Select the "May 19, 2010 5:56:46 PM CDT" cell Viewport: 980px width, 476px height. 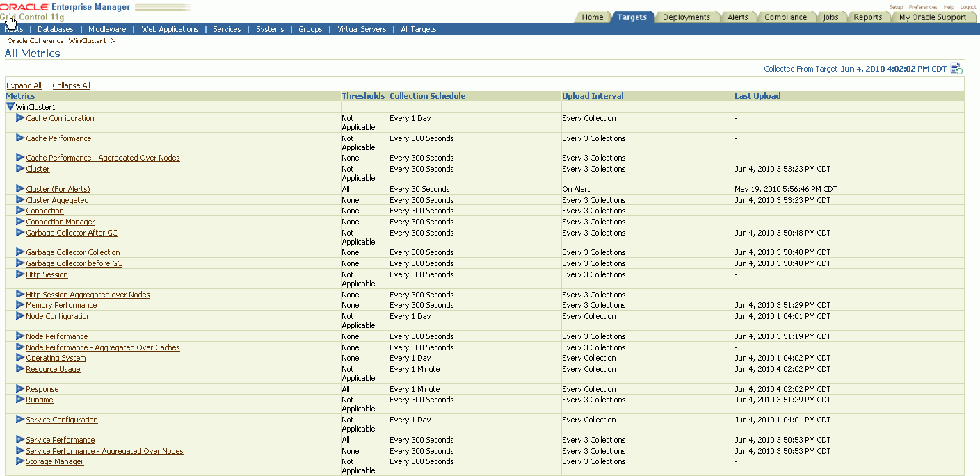click(785, 189)
